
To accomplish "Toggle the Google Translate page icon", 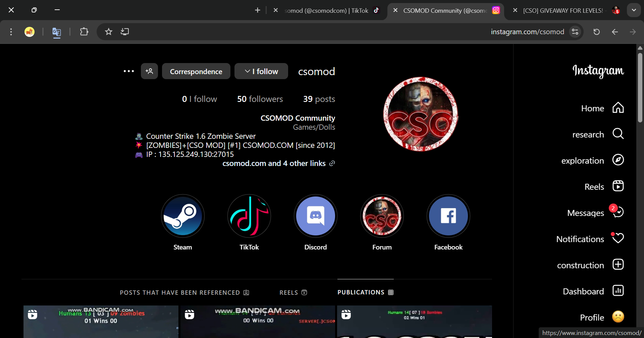I will tap(57, 32).
